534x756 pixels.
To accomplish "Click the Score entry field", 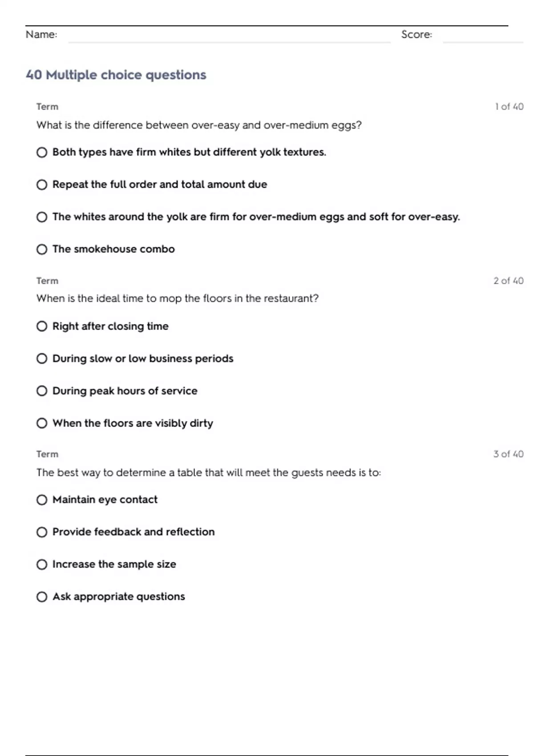I will [x=482, y=36].
